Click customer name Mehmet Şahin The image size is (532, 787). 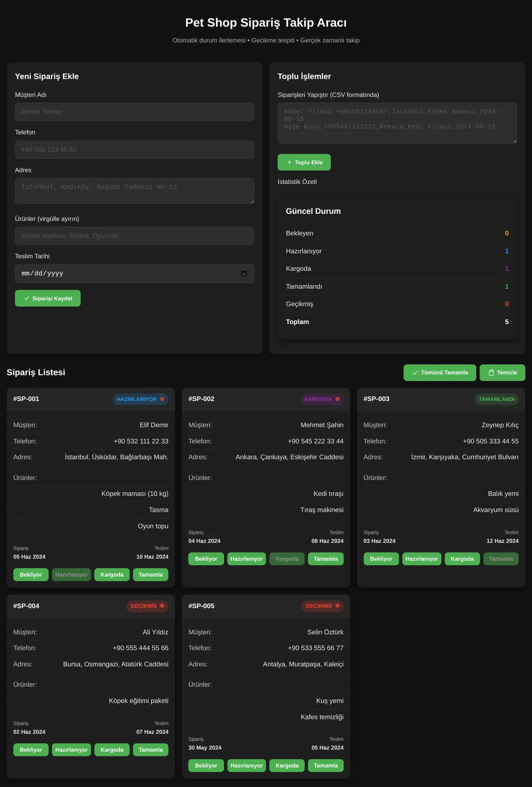(322, 425)
